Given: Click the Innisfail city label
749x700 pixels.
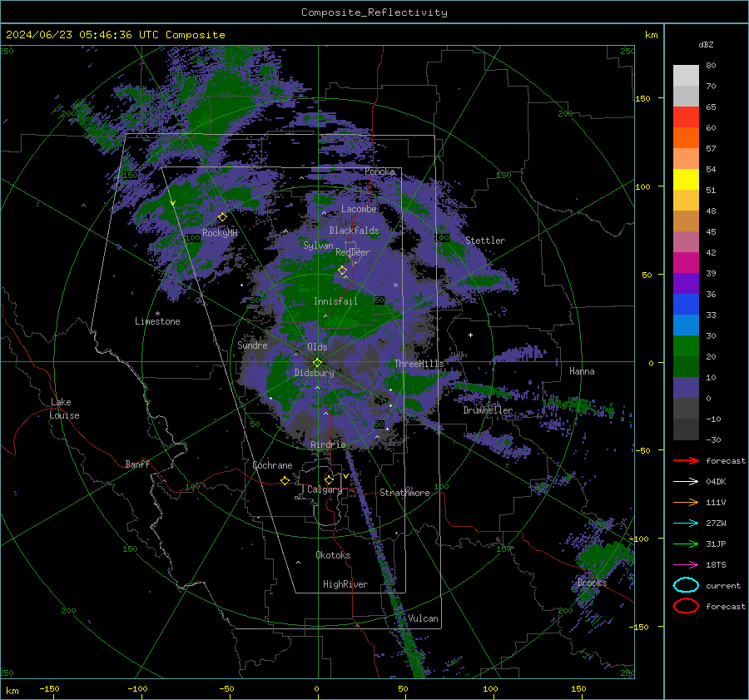Looking at the screenshot, I should pyautogui.click(x=335, y=301).
